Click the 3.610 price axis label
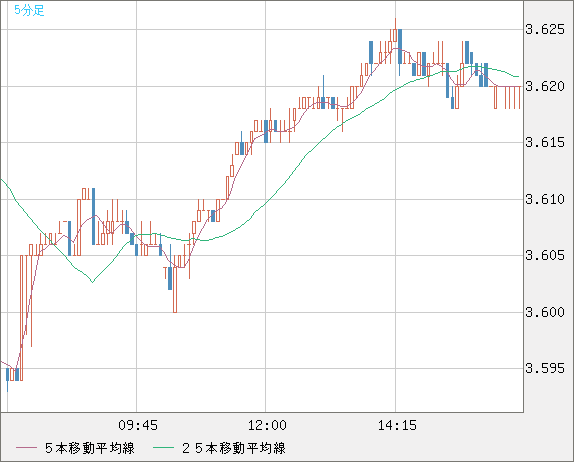574x462 pixels. click(x=545, y=200)
